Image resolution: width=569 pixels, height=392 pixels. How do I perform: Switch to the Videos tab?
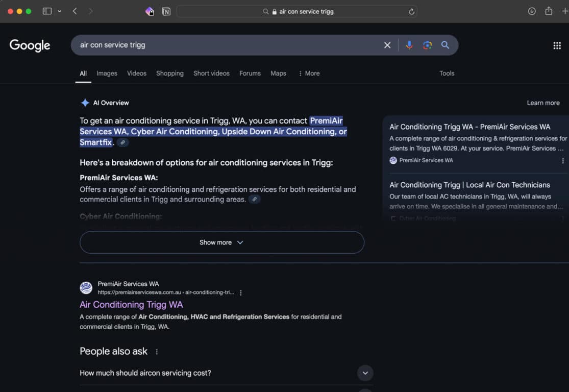(137, 73)
